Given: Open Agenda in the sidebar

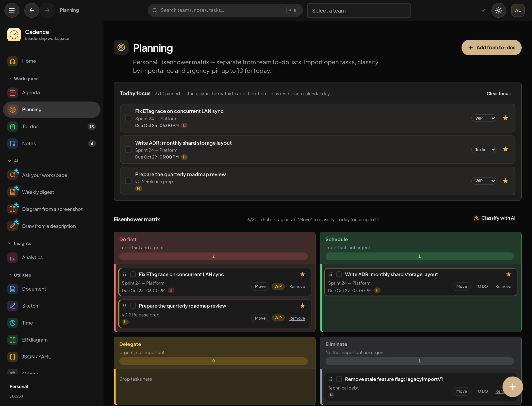Looking at the screenshot, I should pyautogui.click(x=52, y=93).
